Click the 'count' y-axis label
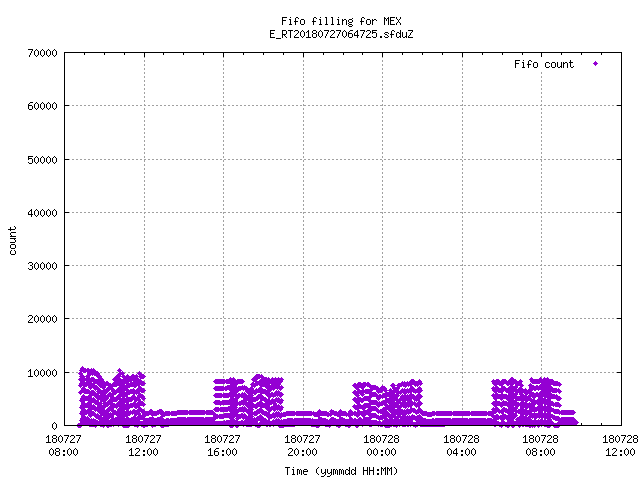This screenshot has width=640, height=480. (x=13, y=241)
